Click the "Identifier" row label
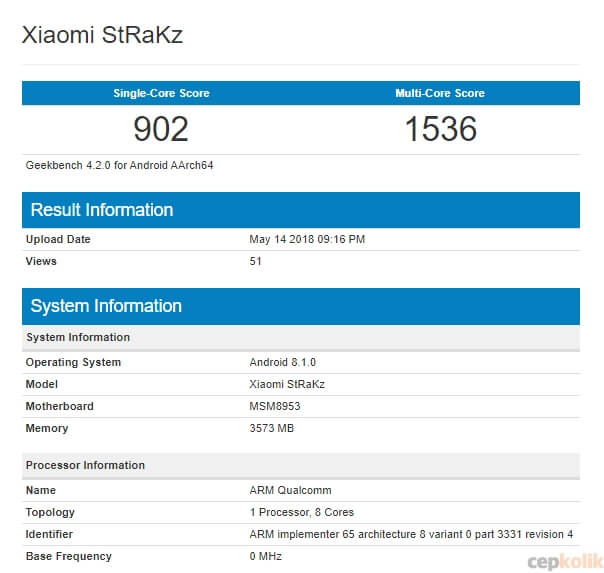This screenshot has width=604, height=573. point(49,534)
